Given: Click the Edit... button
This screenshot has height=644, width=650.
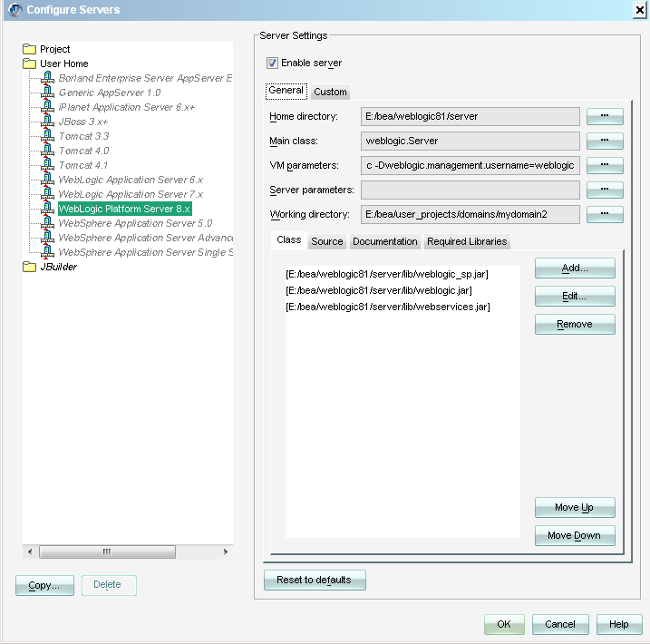Looking at the screenshot, I should pyautogui.click(x=575, y=296).
